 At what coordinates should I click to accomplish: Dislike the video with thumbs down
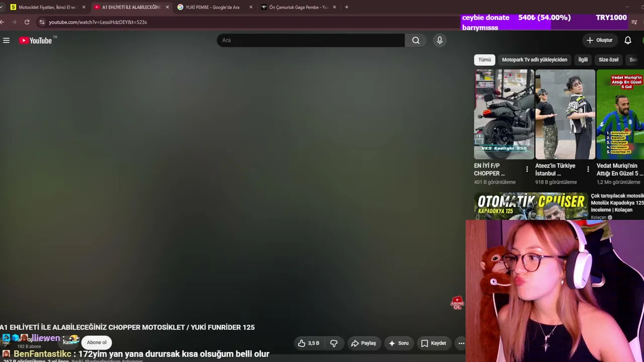click(334, 343)
